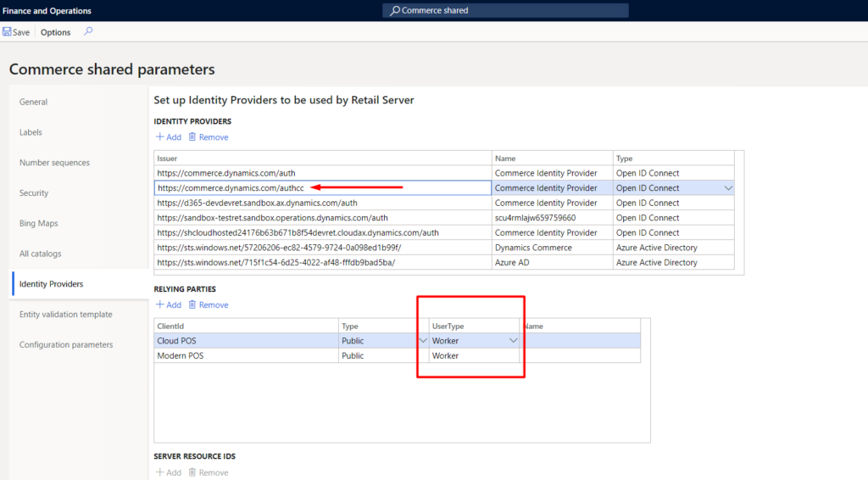Click Add text under Identity Providers
Screen dimensions: 868x480
(173, 137)
